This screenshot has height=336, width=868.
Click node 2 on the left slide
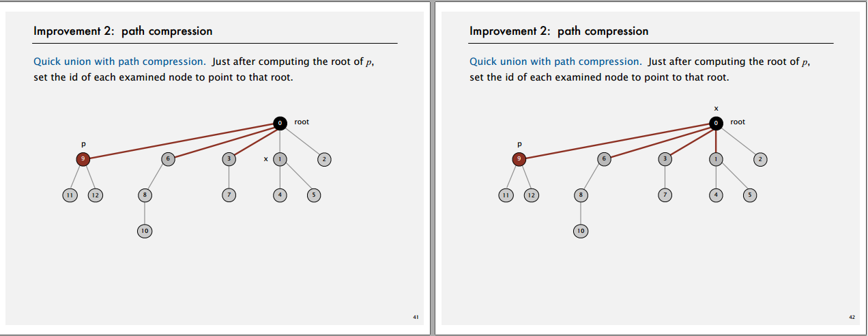point(324,159)
